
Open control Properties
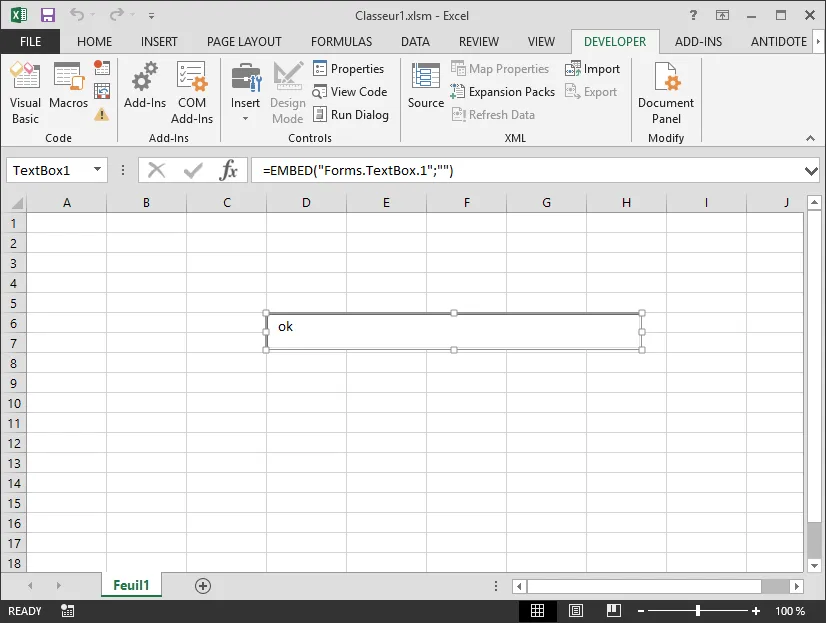pyautogui.click(x=348, y=68)
